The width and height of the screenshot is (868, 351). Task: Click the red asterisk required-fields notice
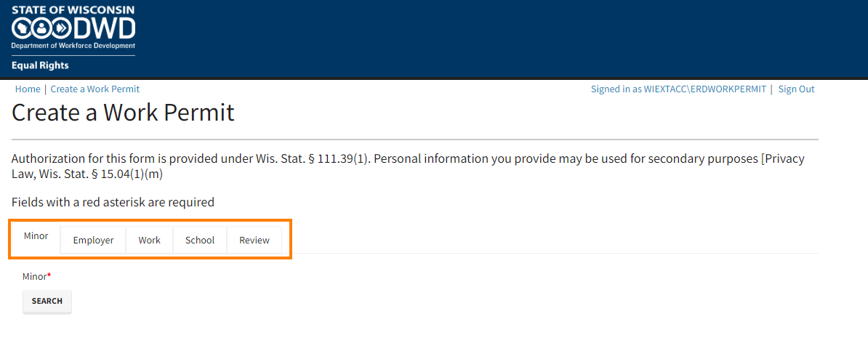click(113, 202)
